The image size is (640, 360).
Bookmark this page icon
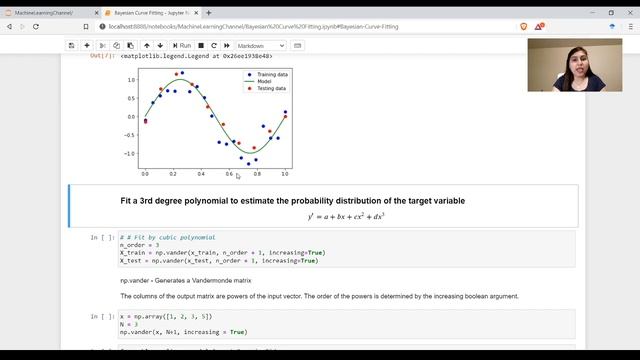coord(86,27)
